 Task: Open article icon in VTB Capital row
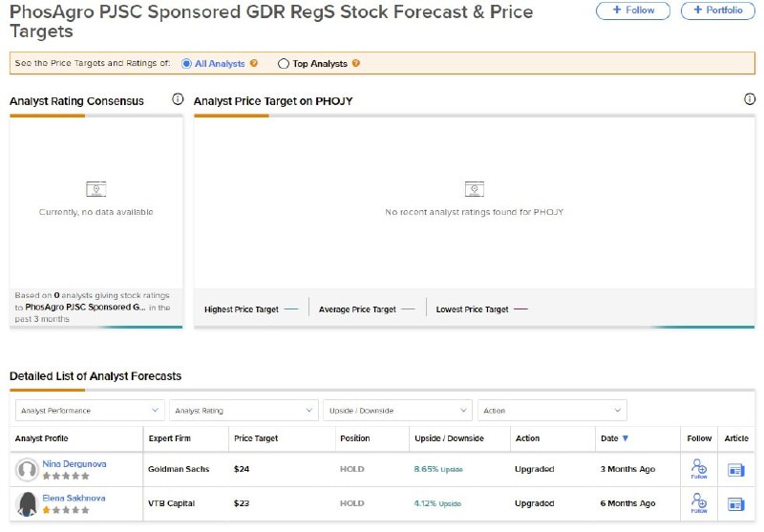coord(735,504)
